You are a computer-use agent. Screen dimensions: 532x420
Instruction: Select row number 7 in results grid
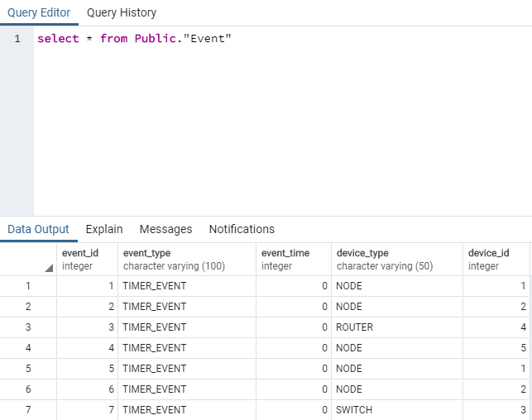[x=28, y=410]
